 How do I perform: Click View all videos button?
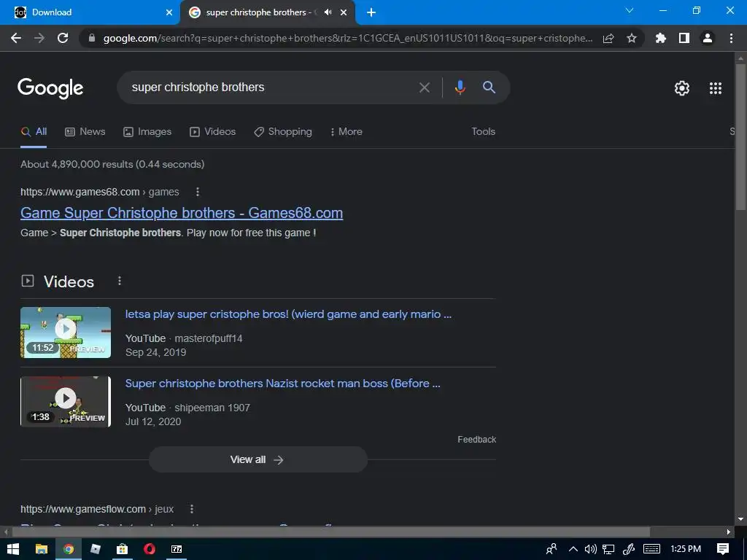coord(258,459)
